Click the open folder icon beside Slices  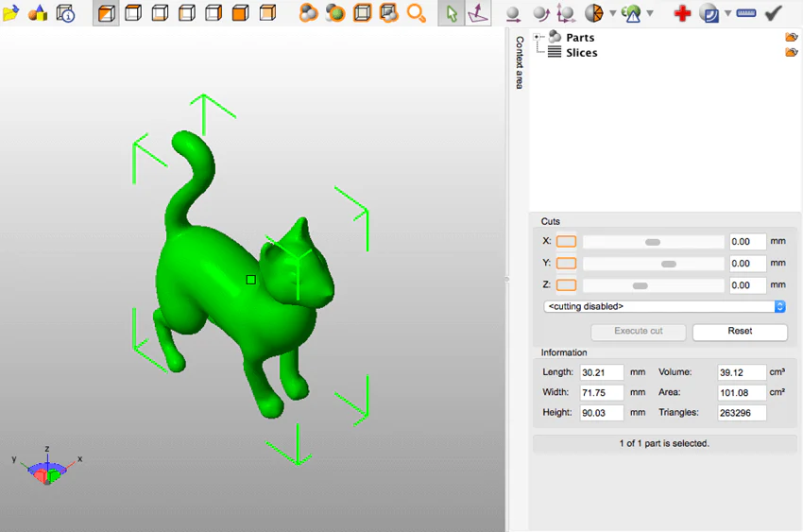[x=792, y=52]
